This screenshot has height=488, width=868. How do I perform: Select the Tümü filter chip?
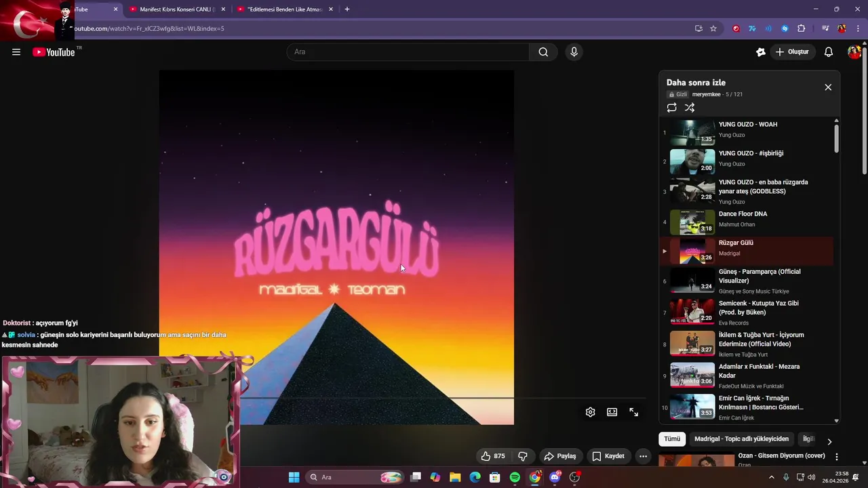tap(672, 439)
